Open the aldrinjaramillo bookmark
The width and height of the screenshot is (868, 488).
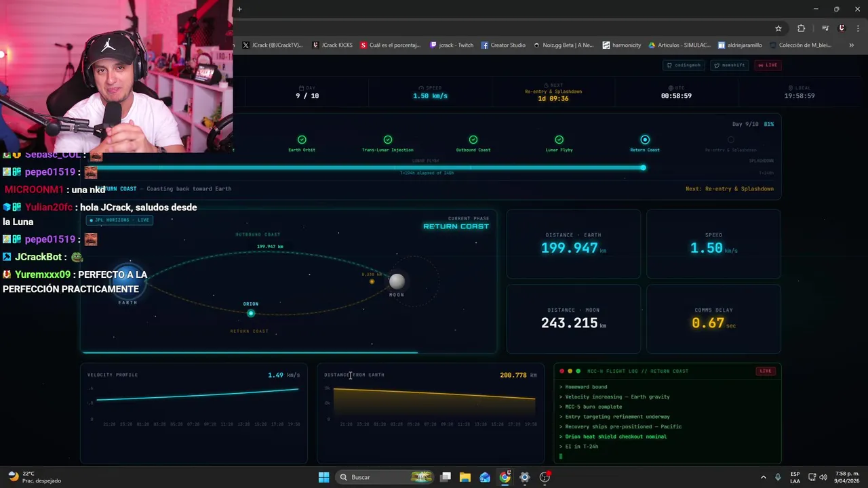point(740,45)
